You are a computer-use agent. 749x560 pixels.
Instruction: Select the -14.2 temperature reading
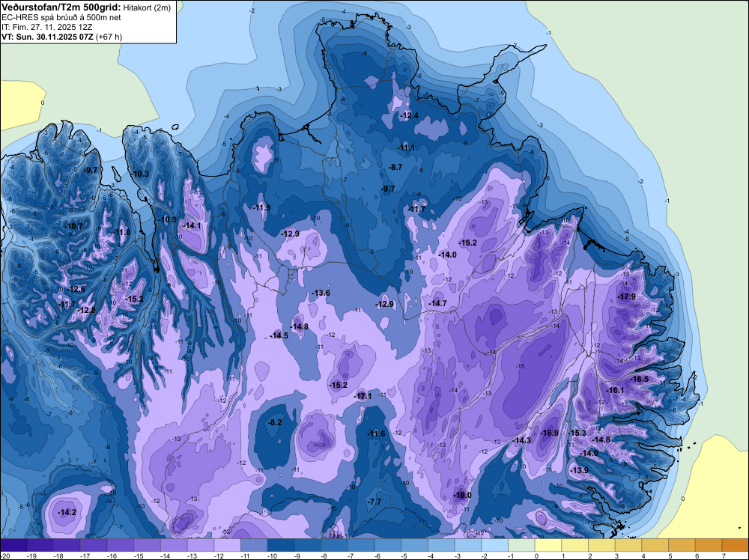coord(67,512)
